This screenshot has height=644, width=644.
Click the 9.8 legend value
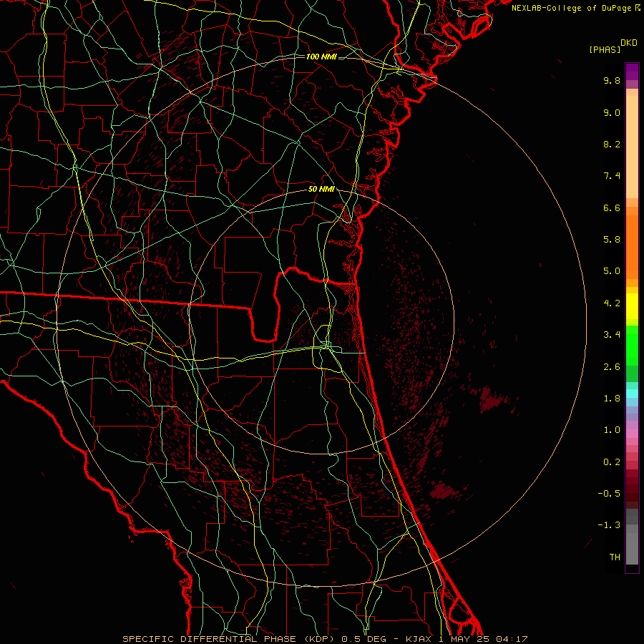(x=612, y=80)
